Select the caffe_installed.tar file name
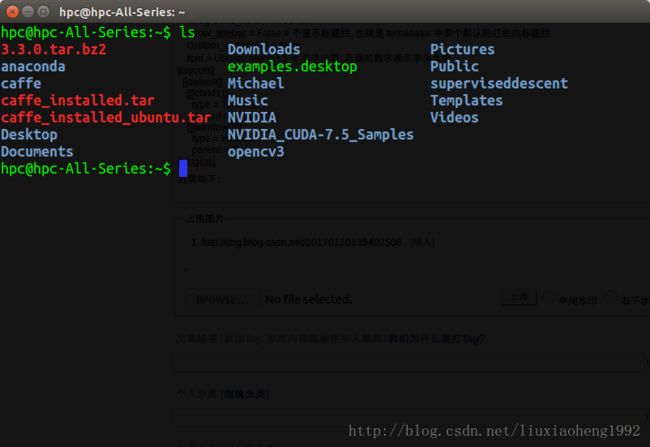Screen dimensions: 650x447 click(78, 100)
